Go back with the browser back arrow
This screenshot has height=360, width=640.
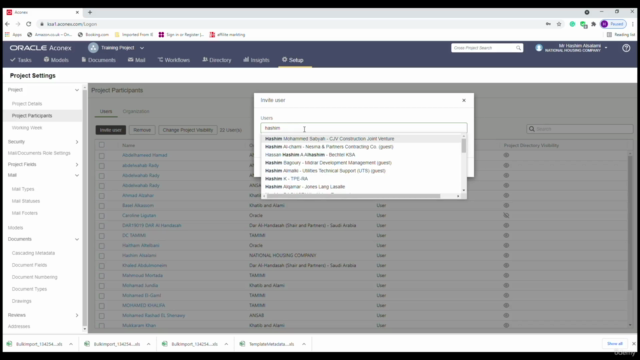tap(7, 24)
